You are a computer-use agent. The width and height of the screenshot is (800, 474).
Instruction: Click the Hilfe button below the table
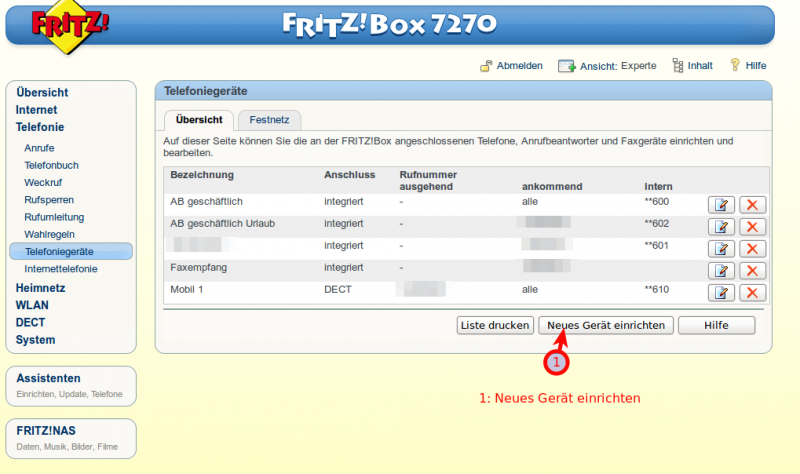(716, 326)
